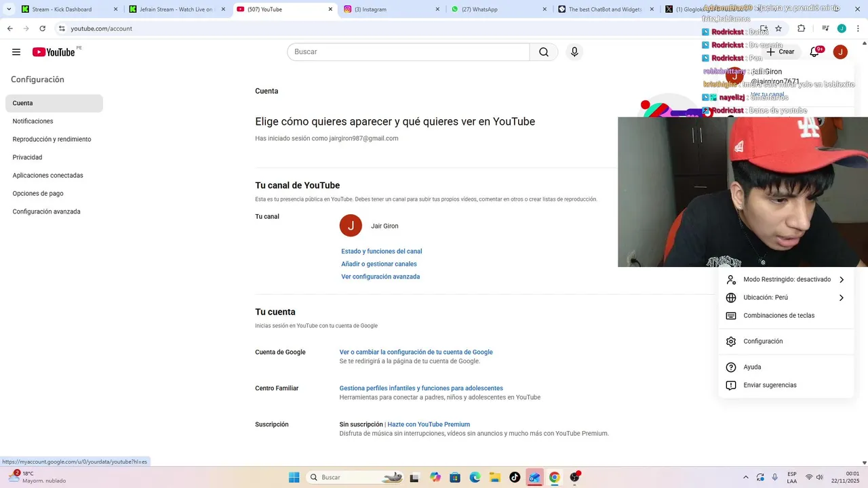Open Microsoft Edge from the taskbar
The height and width of the screenshot is (488, 868).
[x=475, y=477]
